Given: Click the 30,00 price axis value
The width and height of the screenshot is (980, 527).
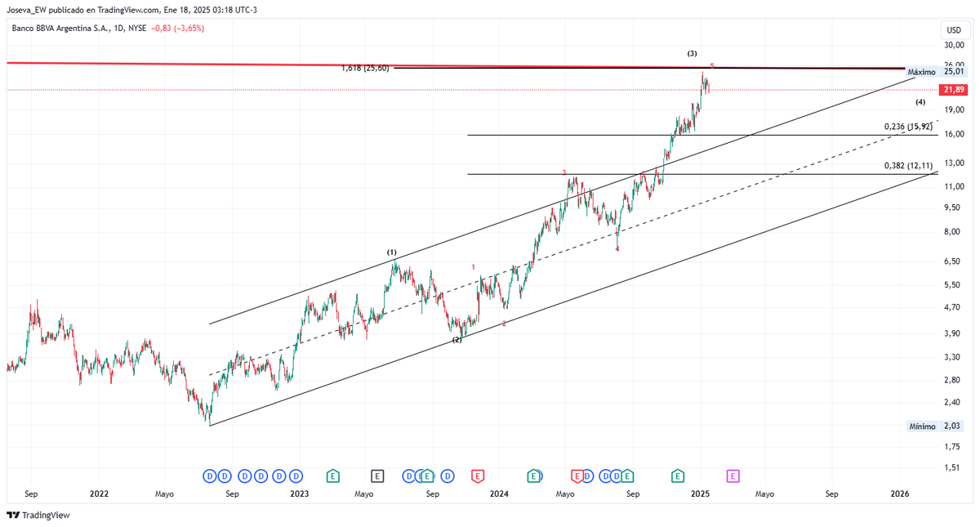Looking at the screenshot, I should (x=953, y=47).
